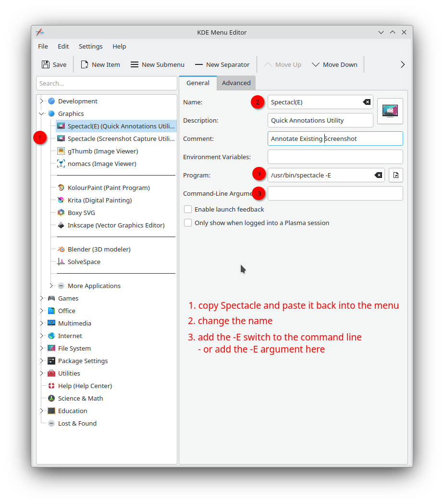Expand the Multimedia category
This screenshot has width=444, height=504.
tap(41, 323)
